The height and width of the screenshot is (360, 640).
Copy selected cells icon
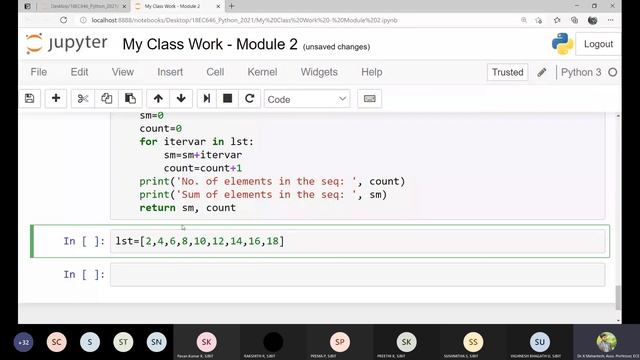(x=107, y=98)
